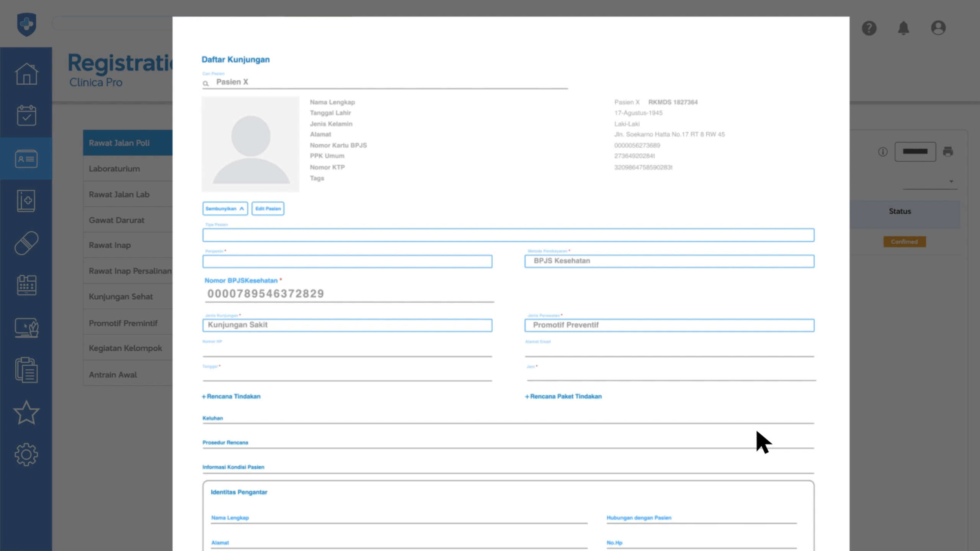Click the Edit Pasien button
The height and width of the screenshot is (551, 980).
[268, 209]
